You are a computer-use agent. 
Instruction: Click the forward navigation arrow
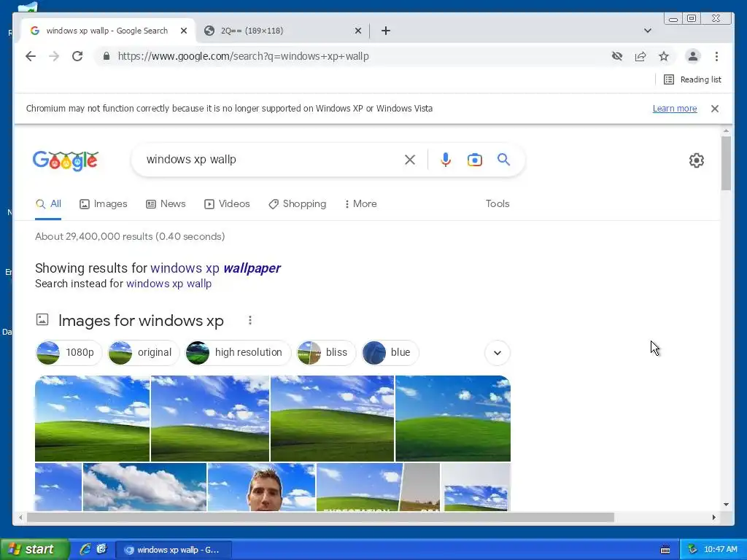tap(54, 56)
